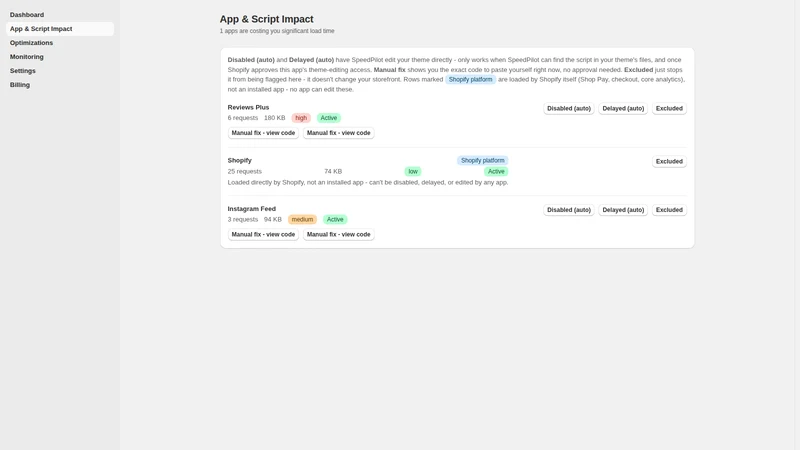800x450 pixels.
Task: Go to Optimizations in the sidebar
Action: click(31, 43)
